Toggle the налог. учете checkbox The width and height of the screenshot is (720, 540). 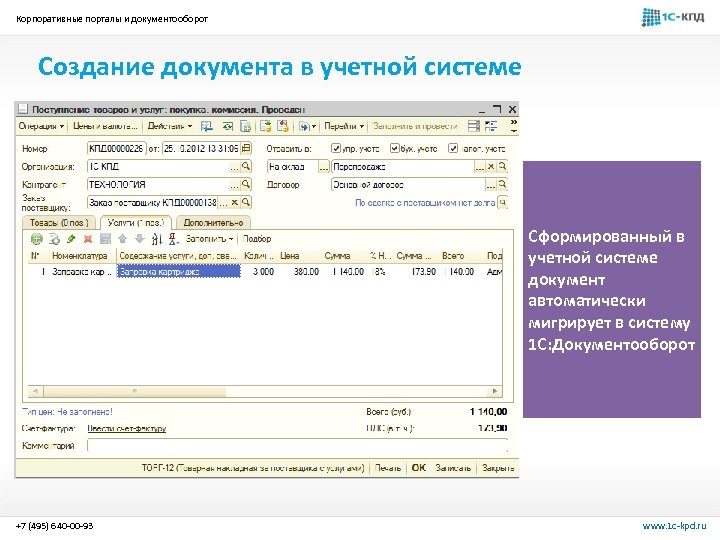[x=453, y=148]
